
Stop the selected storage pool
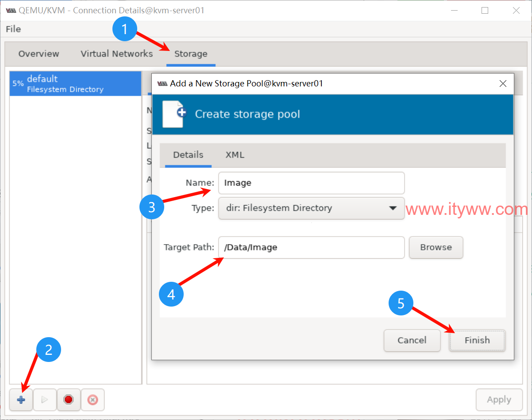pos(68,400)
